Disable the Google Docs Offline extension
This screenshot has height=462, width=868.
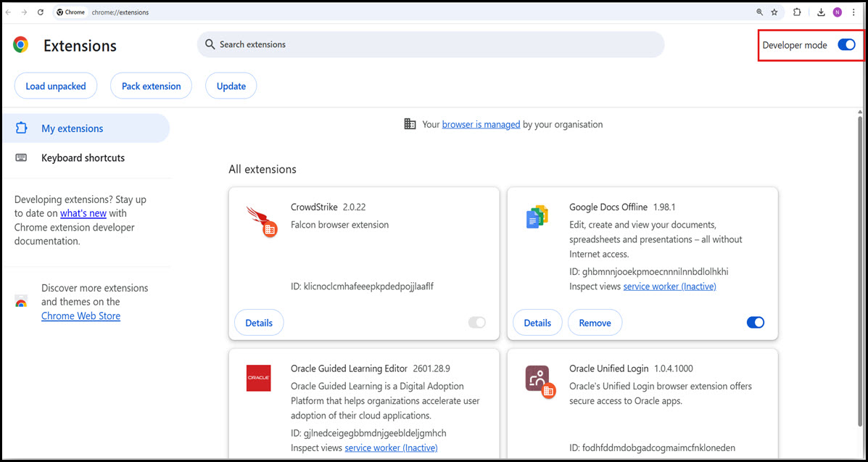(756, 323)
